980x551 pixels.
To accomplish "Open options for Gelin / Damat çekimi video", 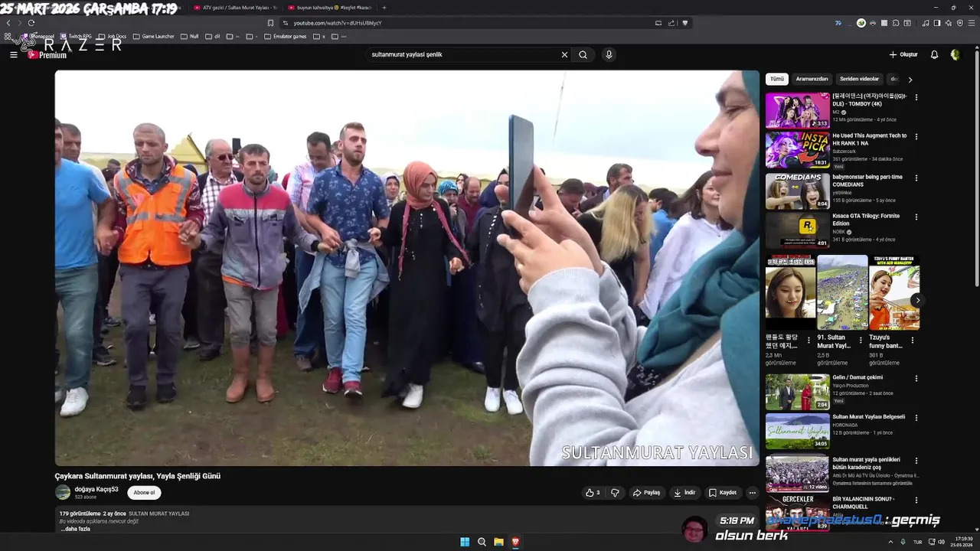I will 916,378.
